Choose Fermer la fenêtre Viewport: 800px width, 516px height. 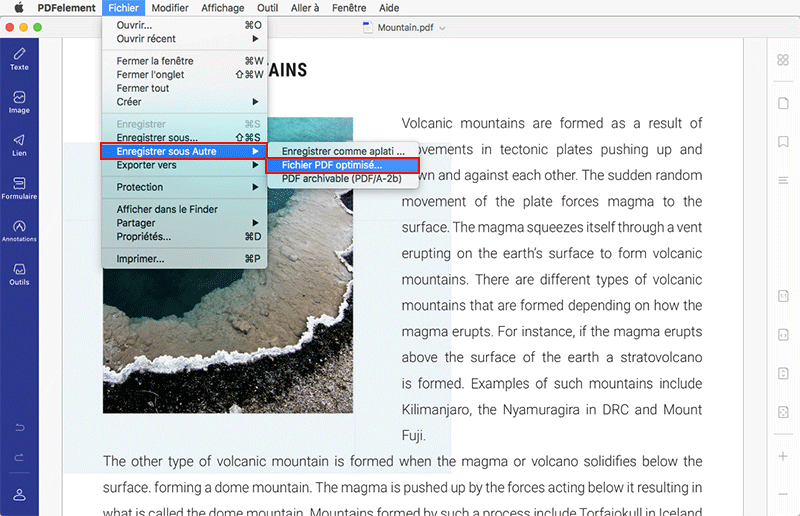184,61
